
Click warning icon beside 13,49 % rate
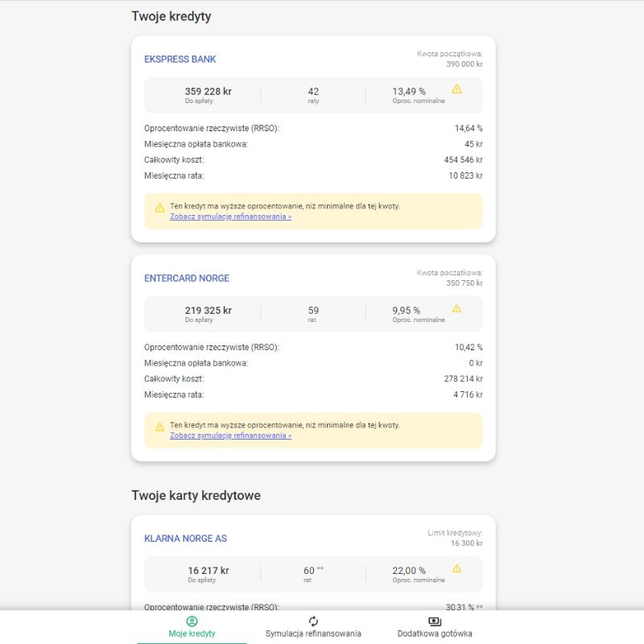tap(456, 89)
